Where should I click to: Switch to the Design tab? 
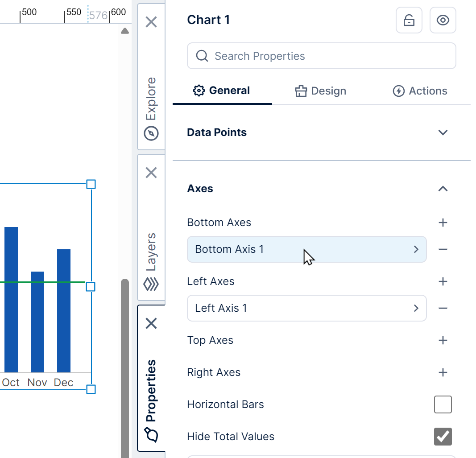[x=320, y=91]
